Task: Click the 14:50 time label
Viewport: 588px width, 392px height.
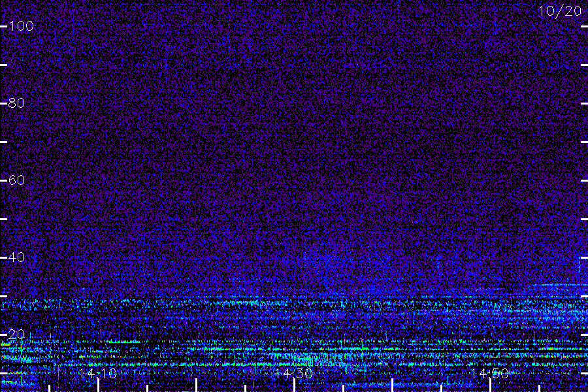Action: pos(490,373)
